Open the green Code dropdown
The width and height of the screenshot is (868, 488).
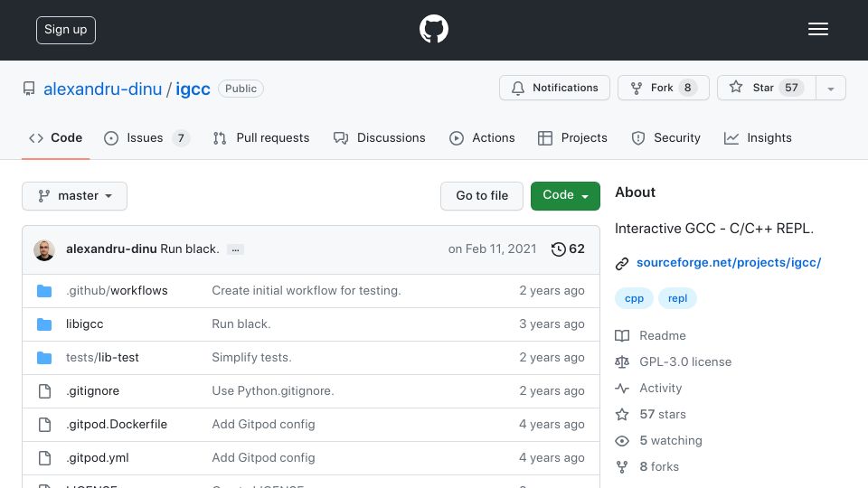tap(565, 196)
